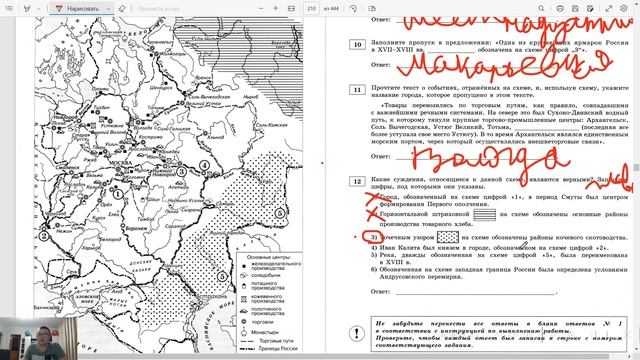Screen dimensions: 640x360
Task: Click the 'Основные центры' legend heading
Action: pos(269,257)
